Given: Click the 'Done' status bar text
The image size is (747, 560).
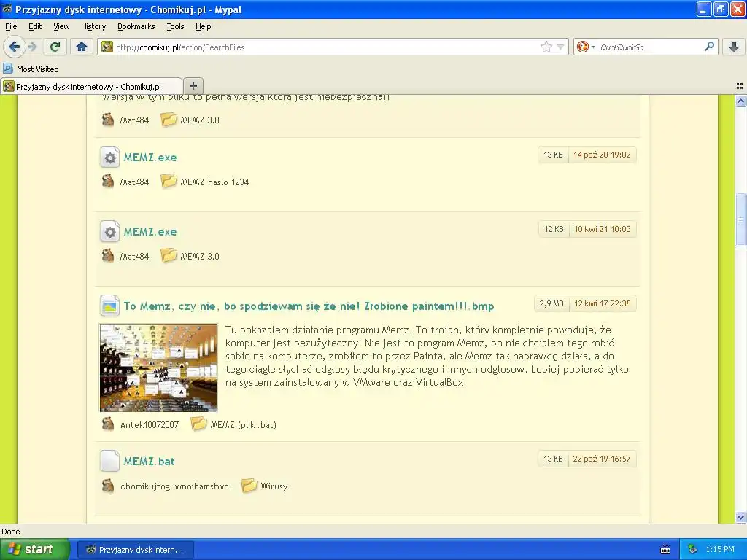Looking at the screenshot, I should [11, 532].
